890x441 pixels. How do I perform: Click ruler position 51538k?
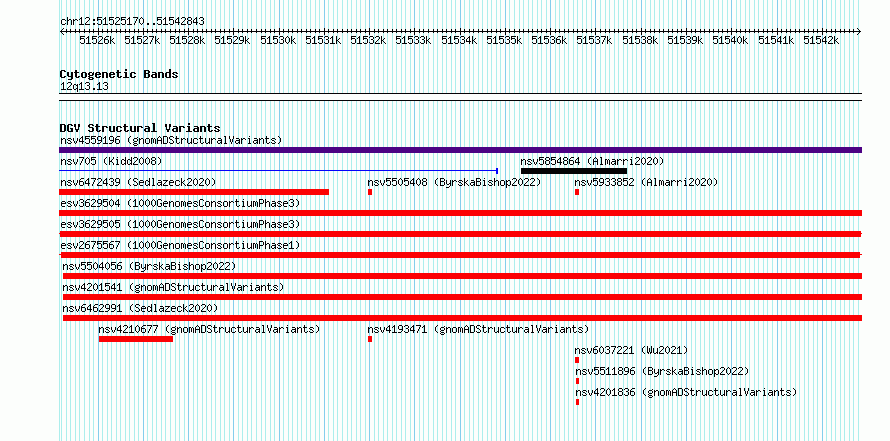640,40
